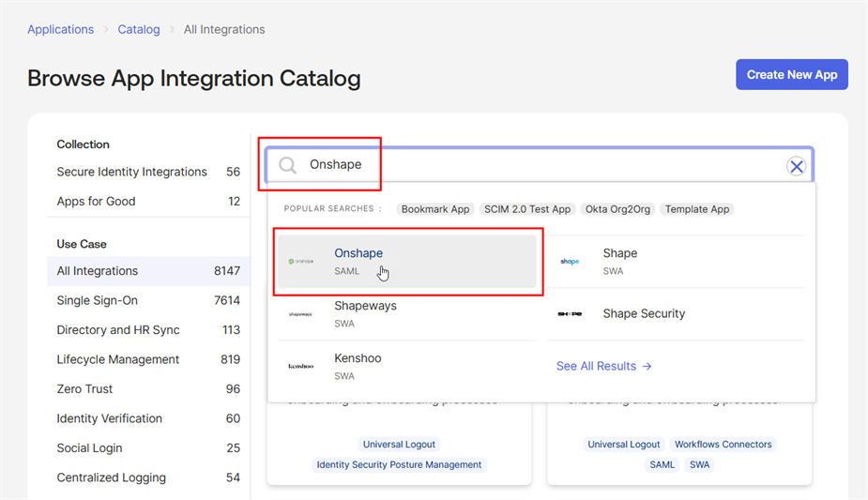Filter by Lifecycle Management use case
The height and width of the screenshot is (500, 868).
pos(117,359)
